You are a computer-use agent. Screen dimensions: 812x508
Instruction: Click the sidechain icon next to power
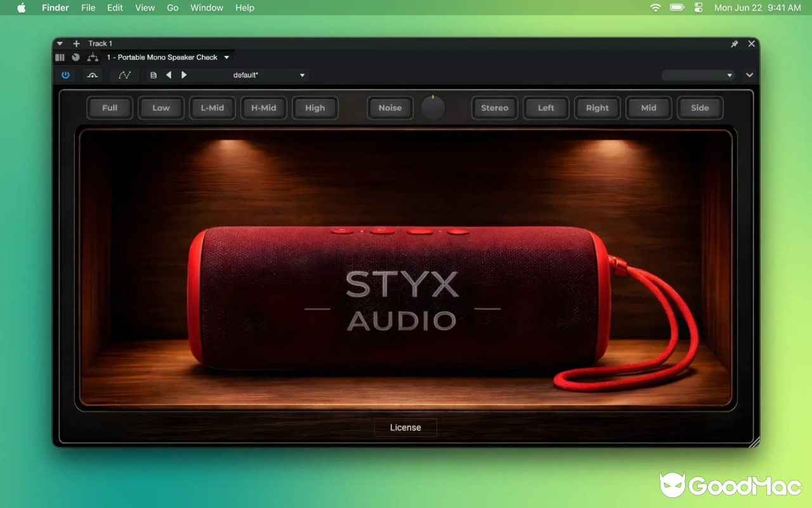click(x=93, y=75)
